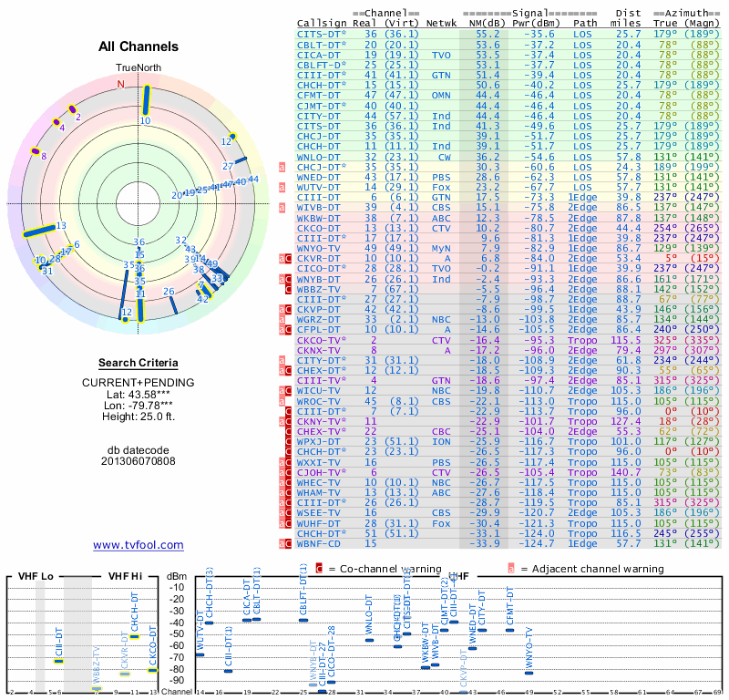
Task: Click the adjacent-channel 'a' marker beside CHCJ-DT* row
Action: pyautogui.click(x=282, y=167)
